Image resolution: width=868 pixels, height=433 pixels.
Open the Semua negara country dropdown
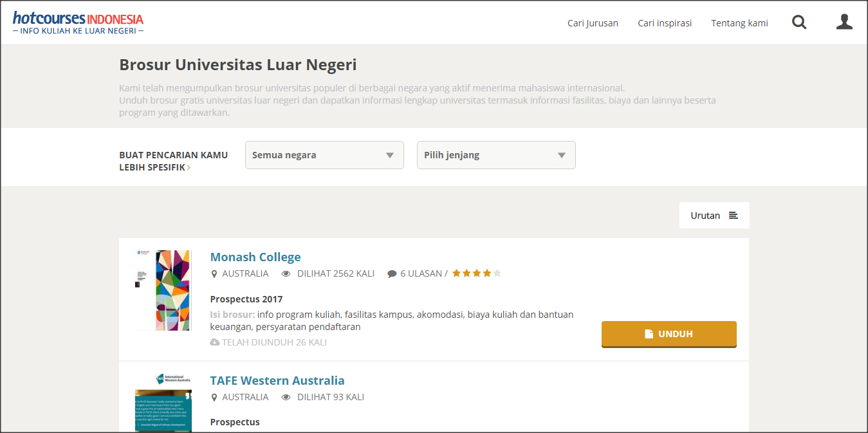[x=324, y=155]
